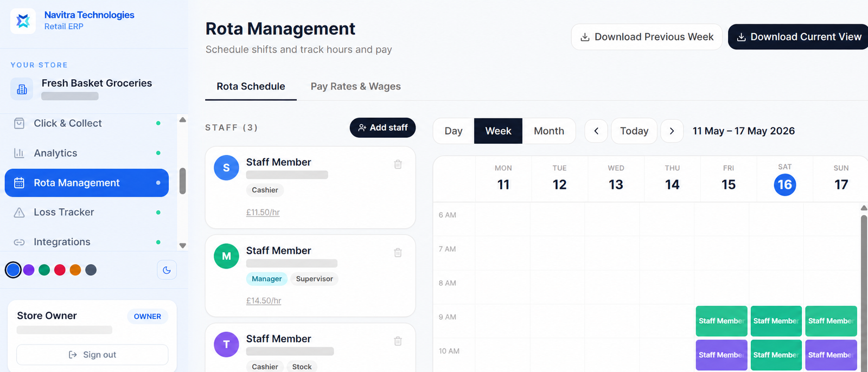This screenshot has height=372, width=868.
Task: Choose the slate gray theme color swatch
Action: [x=91, y=270]
